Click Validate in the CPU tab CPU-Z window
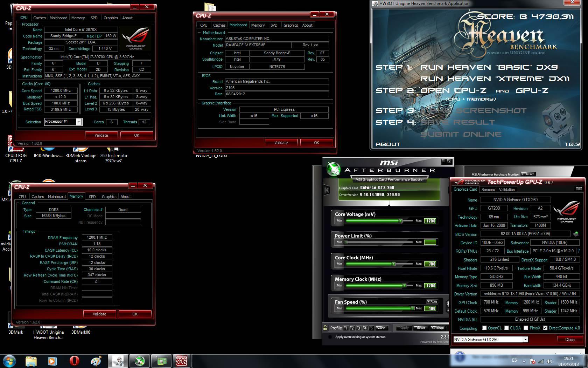588x368 pixels. click(x=101, y=135)
